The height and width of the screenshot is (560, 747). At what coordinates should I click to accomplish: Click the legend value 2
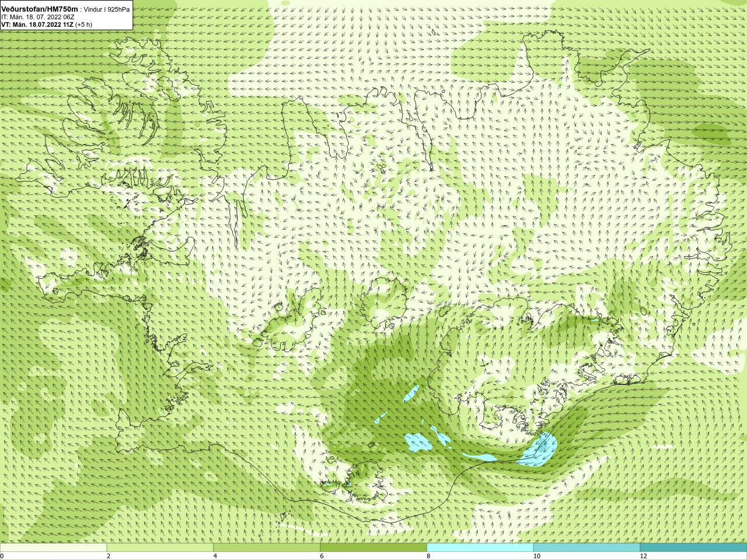coord(109,556)
